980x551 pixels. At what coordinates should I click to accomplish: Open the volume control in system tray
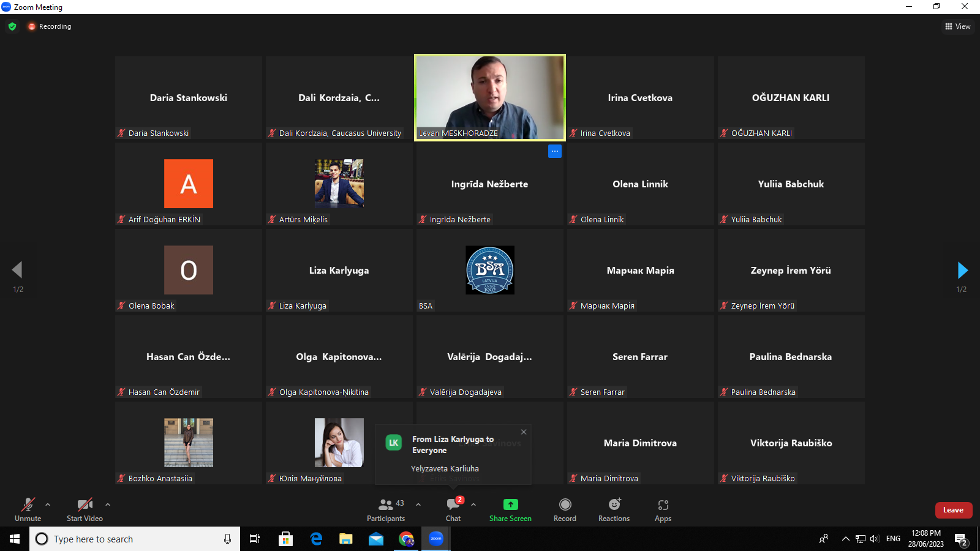[x=875, y=539]
